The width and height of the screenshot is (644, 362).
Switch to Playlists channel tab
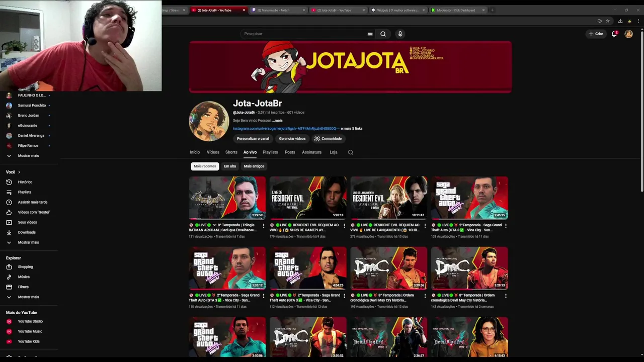(270, 152)
